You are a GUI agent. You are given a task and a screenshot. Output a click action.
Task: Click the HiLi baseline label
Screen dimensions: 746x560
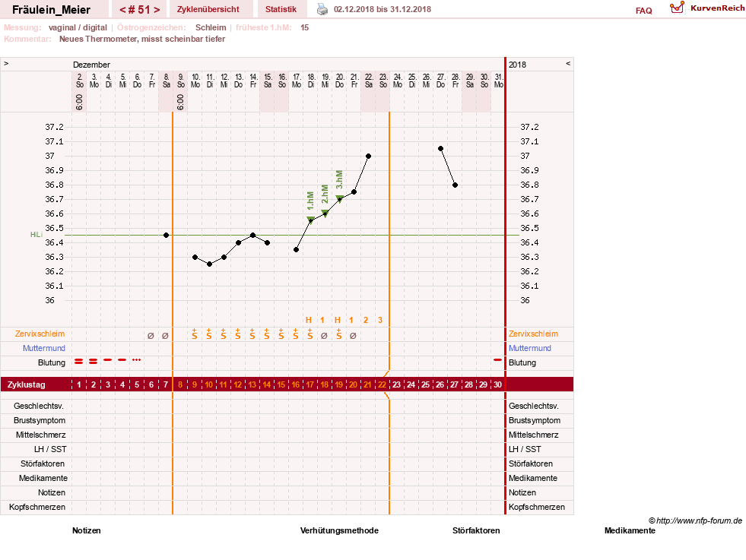[x=37, y=235]
